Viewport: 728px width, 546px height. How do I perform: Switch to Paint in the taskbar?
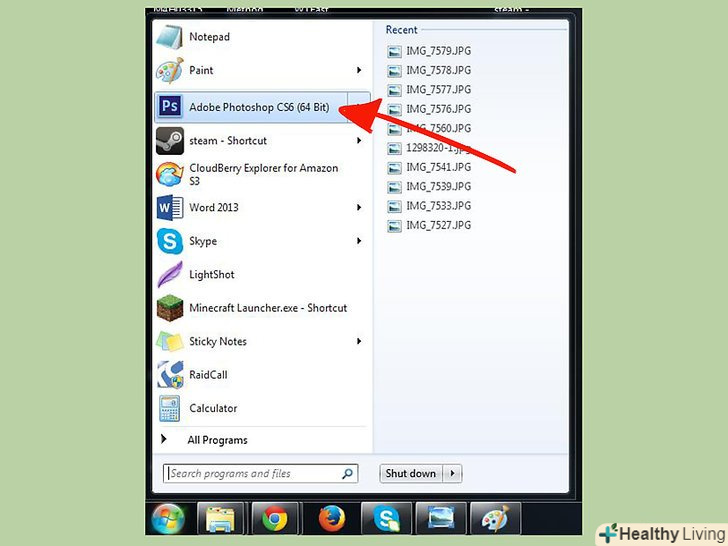(495, 519)
